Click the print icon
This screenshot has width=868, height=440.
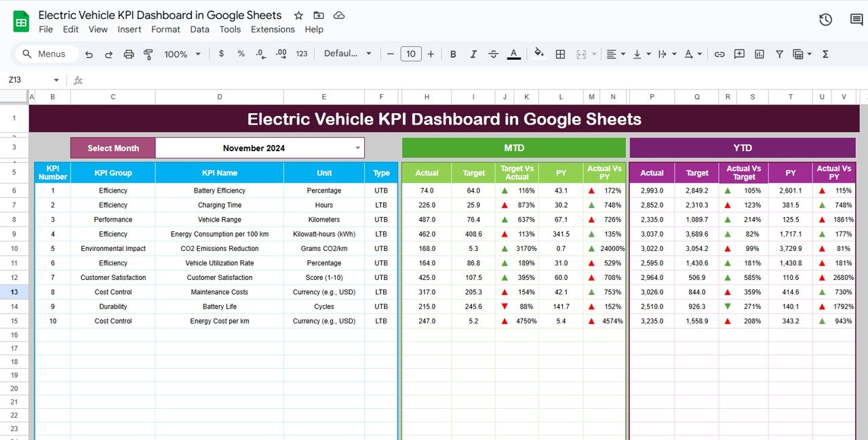pyautogui.click(x=128, y=54)
